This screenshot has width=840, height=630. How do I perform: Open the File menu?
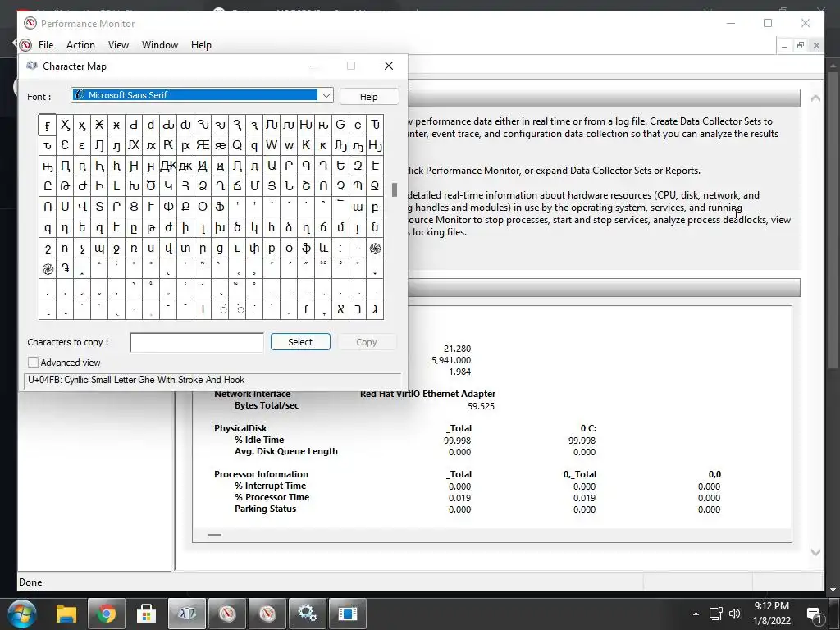[46, 45]
